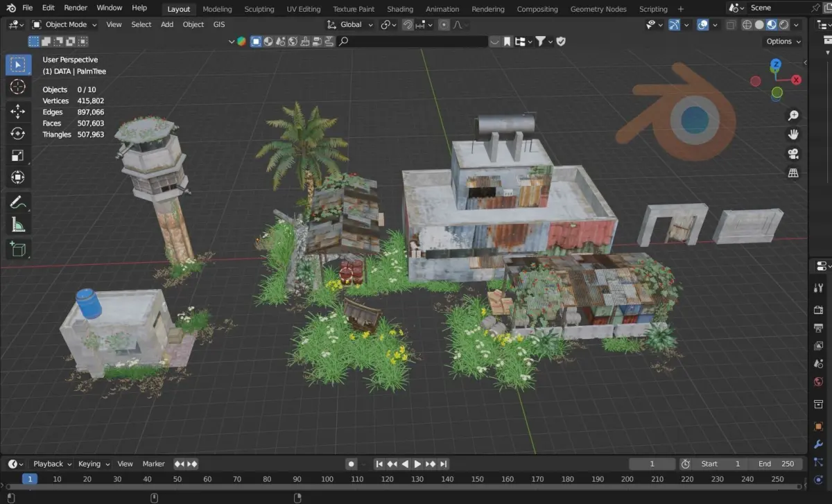Open the GIS menu

[x=219, y=24]
